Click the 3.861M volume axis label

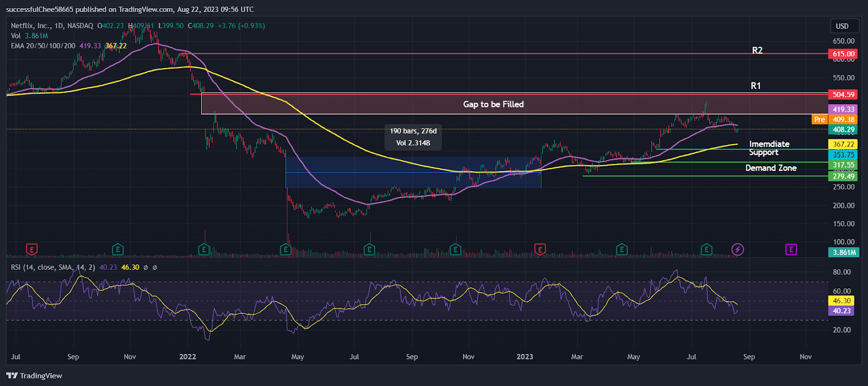click(845, 252)
